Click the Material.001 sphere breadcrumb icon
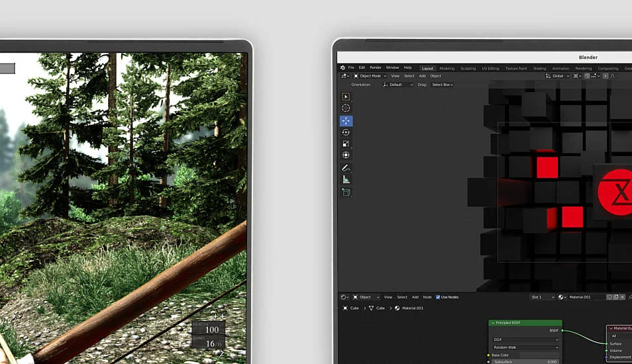 pos(397,308)
